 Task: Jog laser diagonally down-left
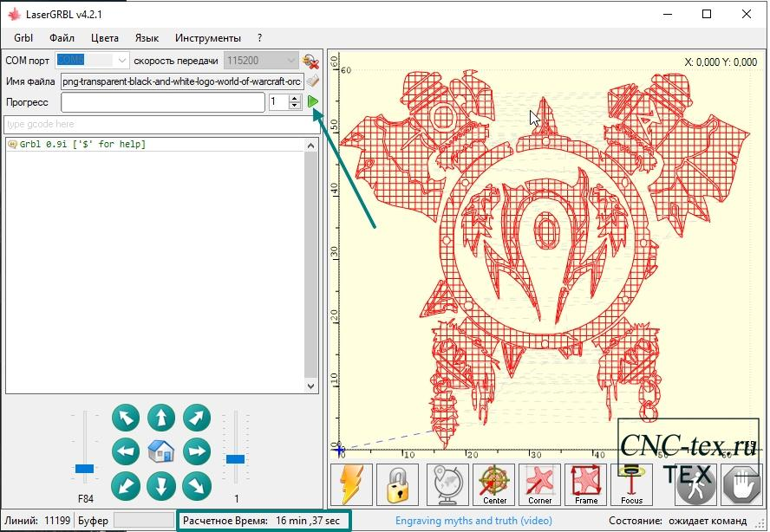coord(126,485)
